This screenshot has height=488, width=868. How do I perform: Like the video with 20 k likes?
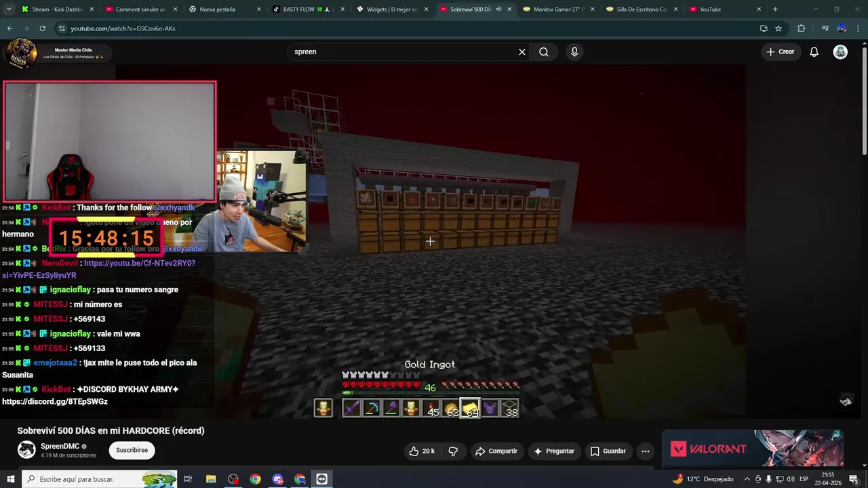[422, 451]
